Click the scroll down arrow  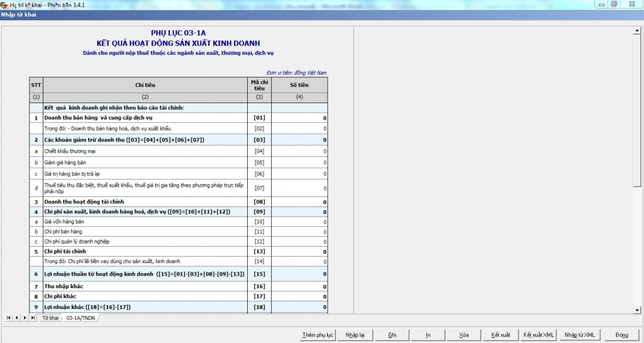tap(636, 310)
